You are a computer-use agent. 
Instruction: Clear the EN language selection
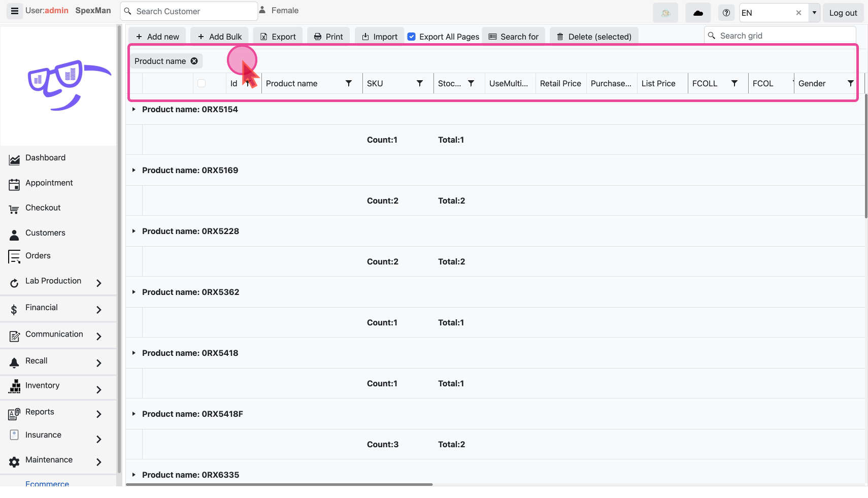[x=798, y=13]
